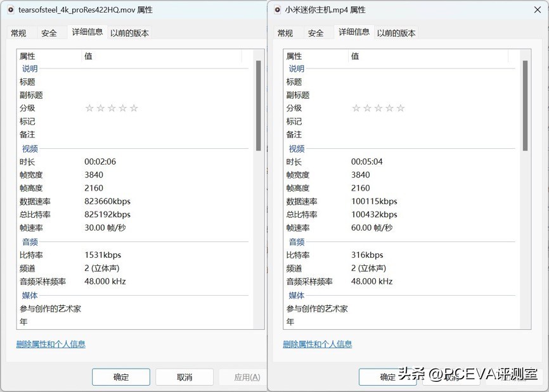Click the fifth star in left dialog's 分级 row

click(133, 108)
